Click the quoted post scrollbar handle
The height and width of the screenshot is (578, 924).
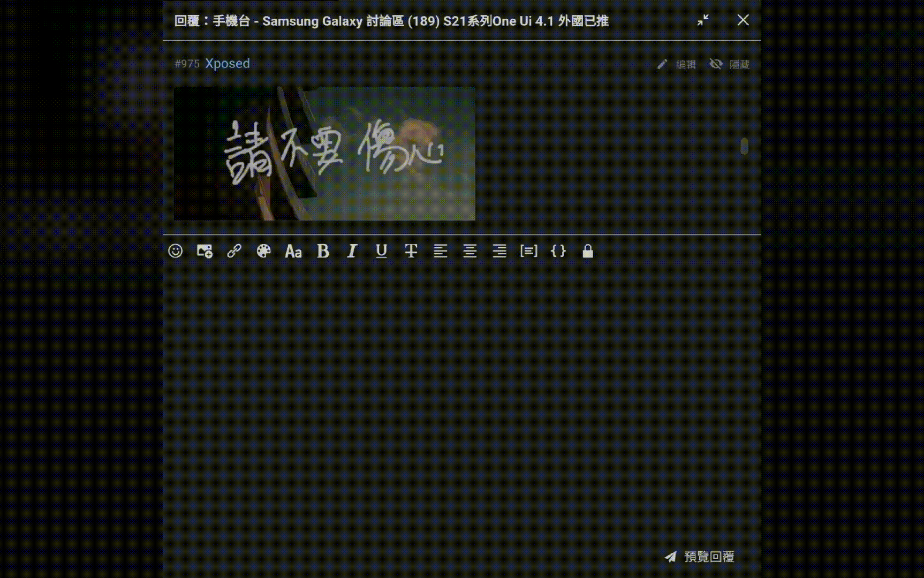744,146
